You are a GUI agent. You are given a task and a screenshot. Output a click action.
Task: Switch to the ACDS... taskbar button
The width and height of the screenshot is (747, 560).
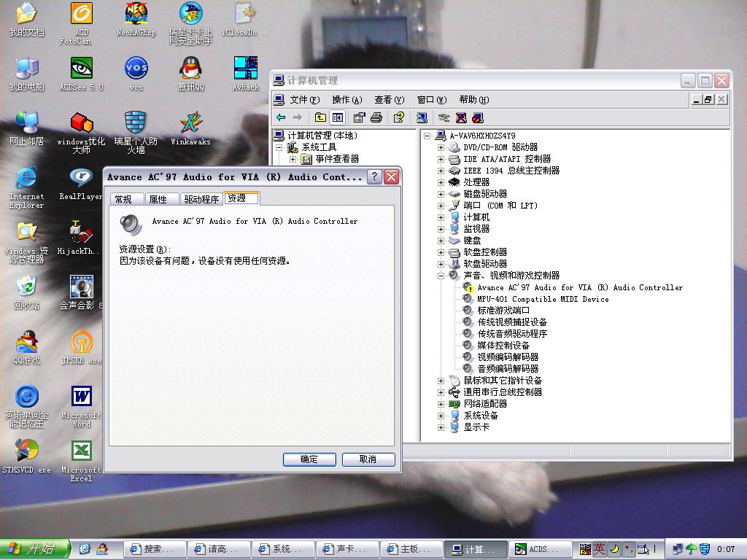click(539, 549)
